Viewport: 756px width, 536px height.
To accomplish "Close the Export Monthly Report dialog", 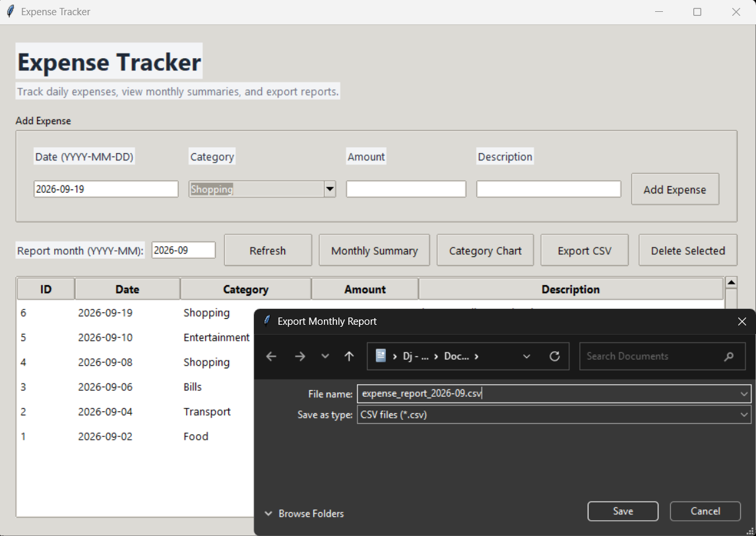I will pos(742,321).
